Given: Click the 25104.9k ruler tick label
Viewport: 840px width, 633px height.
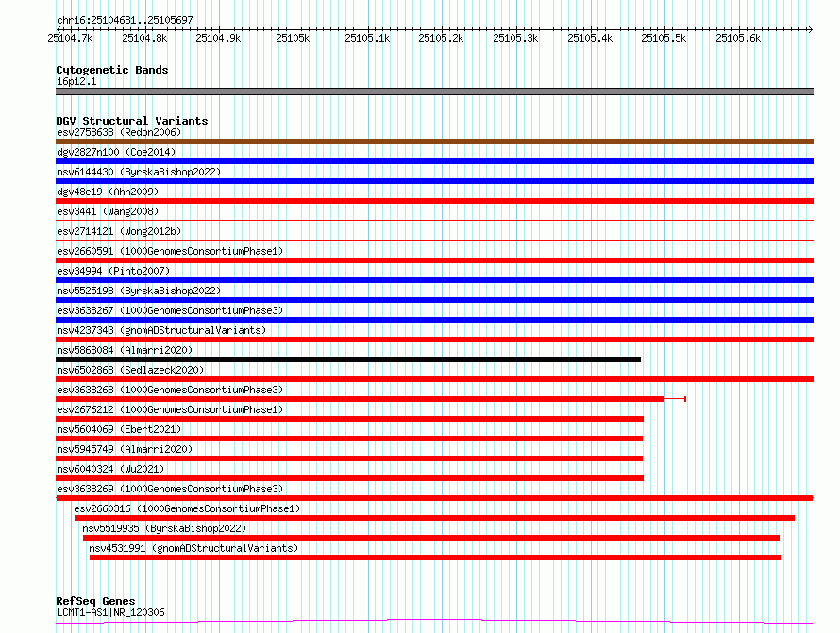Looking at the screenshot, I should tap(218, 38).
